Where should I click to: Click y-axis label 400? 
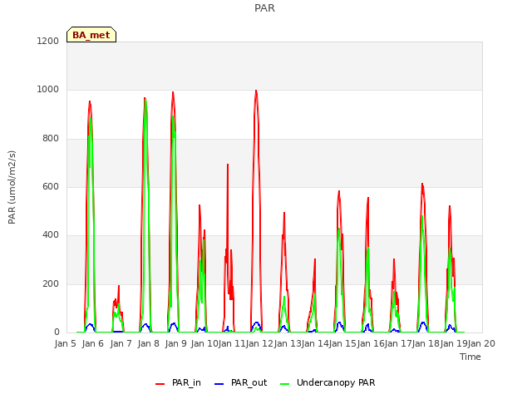coord(51,235)
